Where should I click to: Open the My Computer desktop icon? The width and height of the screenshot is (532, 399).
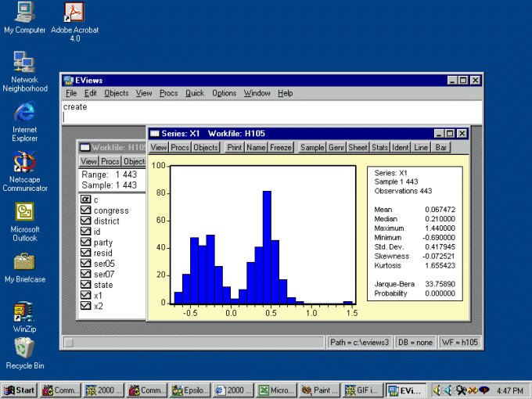(x=24, y=13)
